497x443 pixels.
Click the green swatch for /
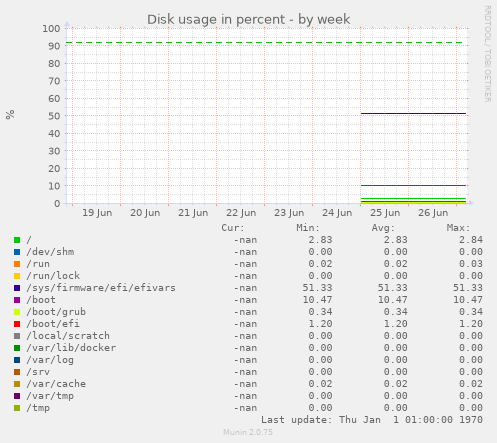point(17,240)
